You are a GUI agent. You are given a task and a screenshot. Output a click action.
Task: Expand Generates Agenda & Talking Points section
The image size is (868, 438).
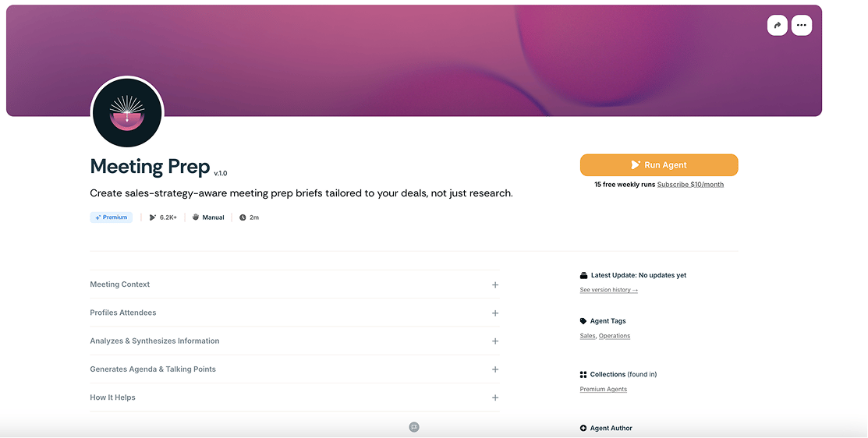(x=494, y=369)
